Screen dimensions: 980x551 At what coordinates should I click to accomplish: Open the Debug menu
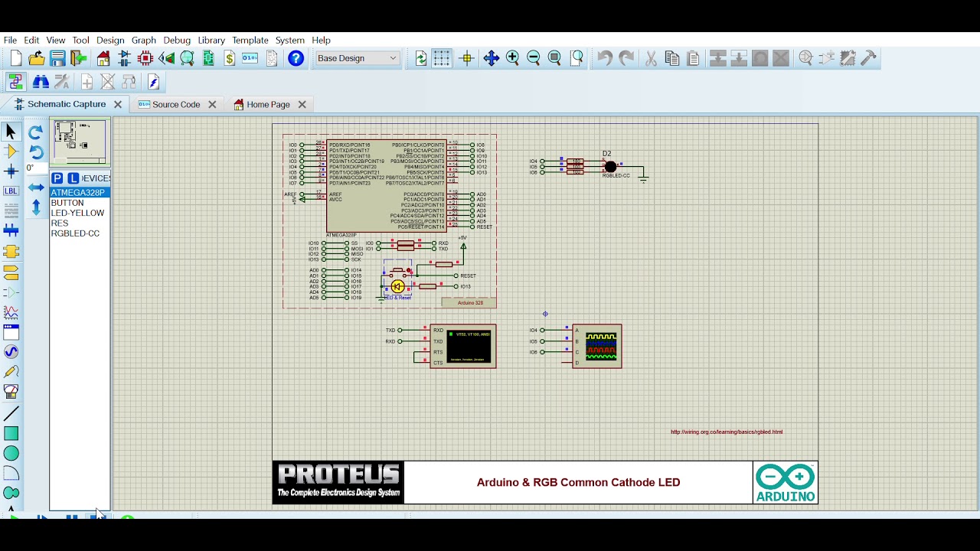coord(177,40)
